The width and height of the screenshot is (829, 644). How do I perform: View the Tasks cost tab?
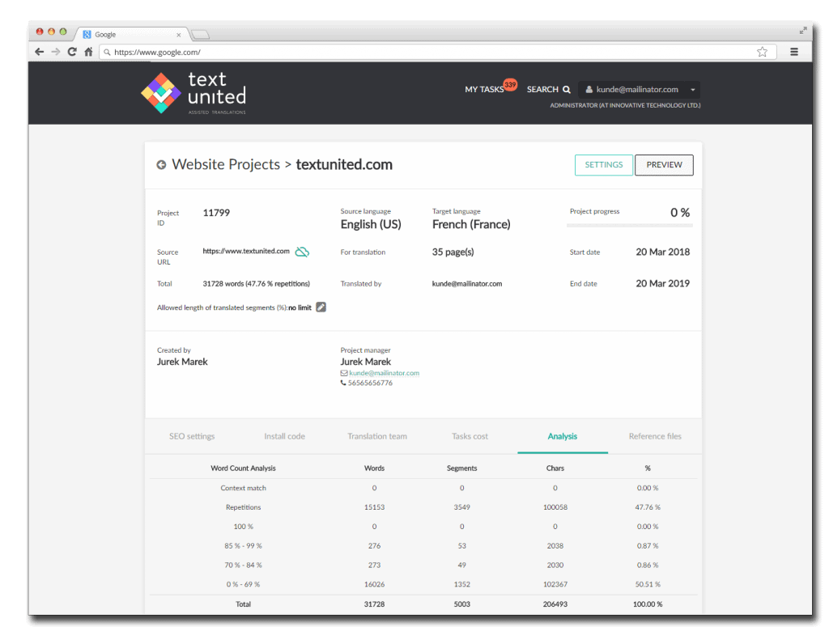[x=470, y=436]
